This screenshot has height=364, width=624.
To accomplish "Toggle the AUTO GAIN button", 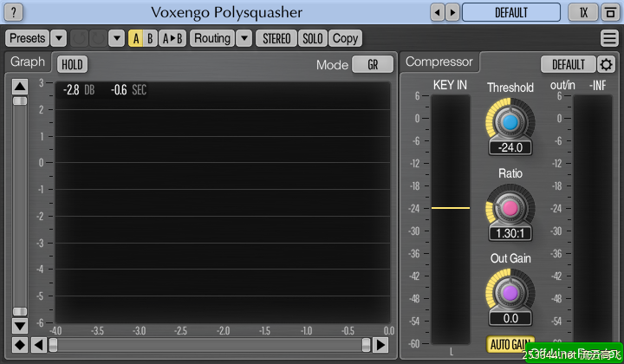I will pos(510,344).
